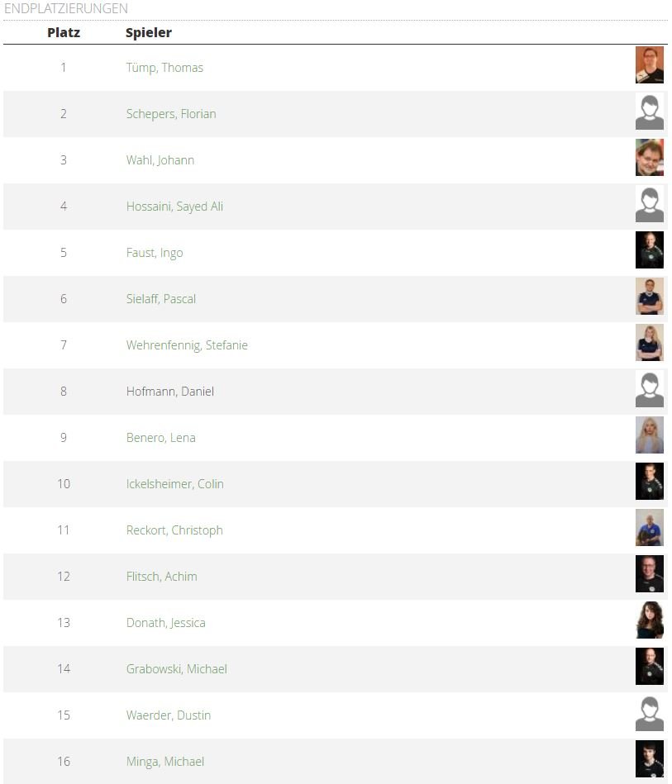Screen dimensions: 672x784
Task: Click Florian Schepers' placeholder avatar icon
Action: click(x=649, y=112)
